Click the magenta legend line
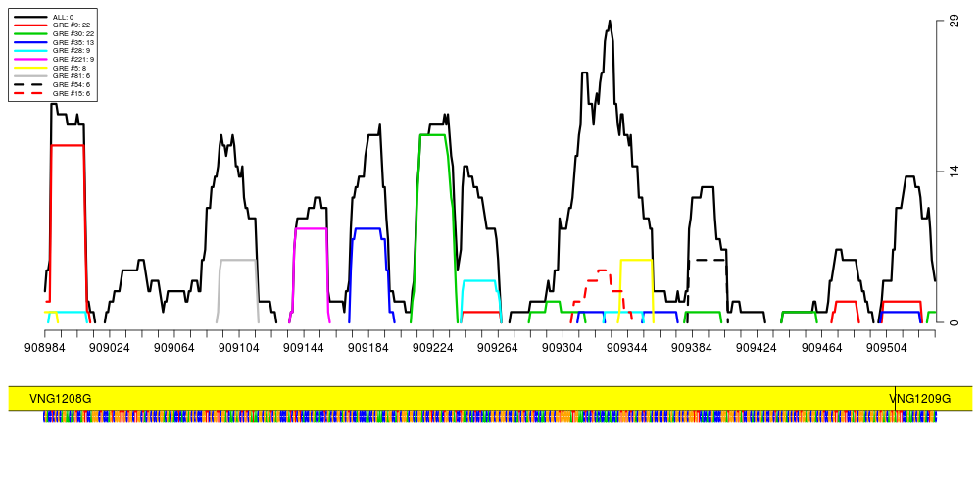Viewport: 980px width, 490px height. 30,59
